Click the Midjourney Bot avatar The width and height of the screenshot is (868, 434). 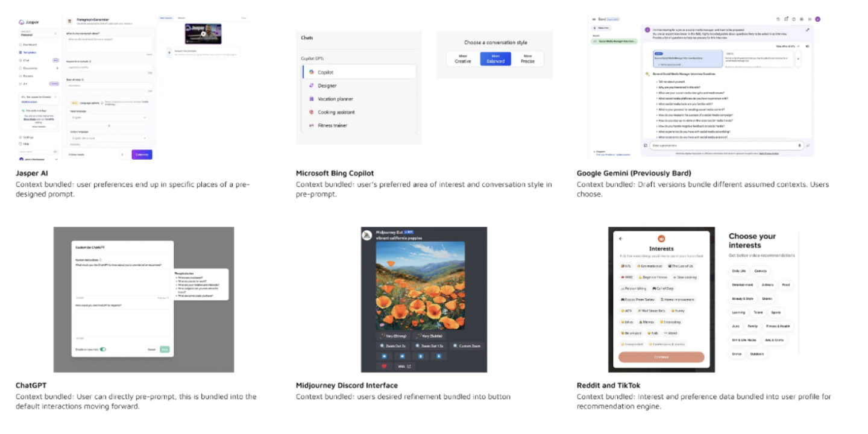[x=366, y=234]
